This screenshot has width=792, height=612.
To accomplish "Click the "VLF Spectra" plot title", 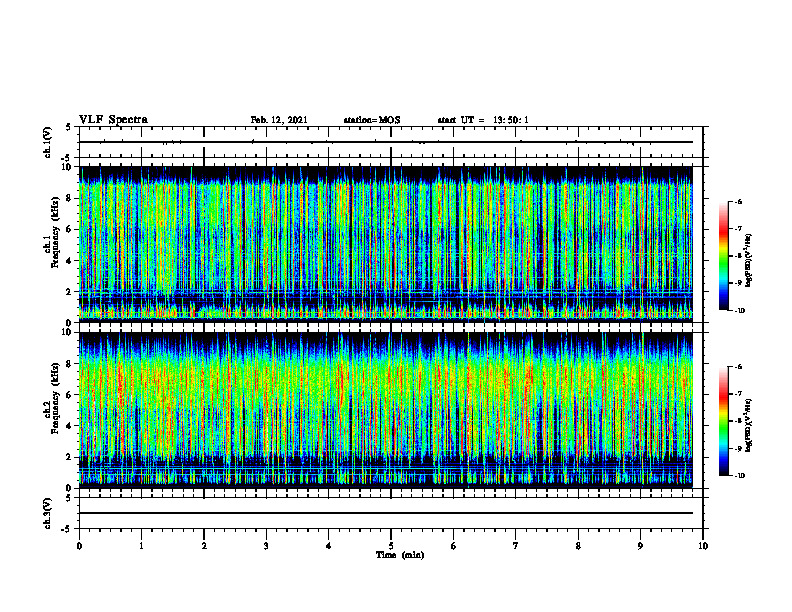I will [x=114, y=120].
